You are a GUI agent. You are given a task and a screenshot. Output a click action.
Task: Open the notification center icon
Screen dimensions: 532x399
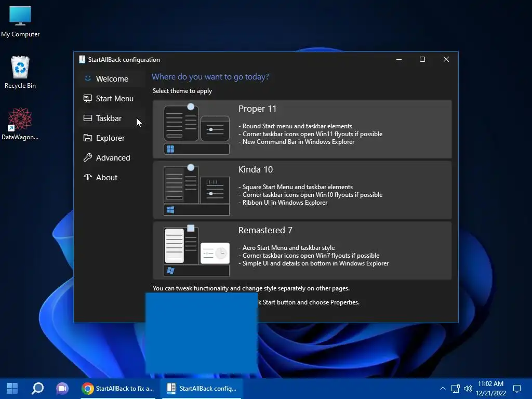517,389
